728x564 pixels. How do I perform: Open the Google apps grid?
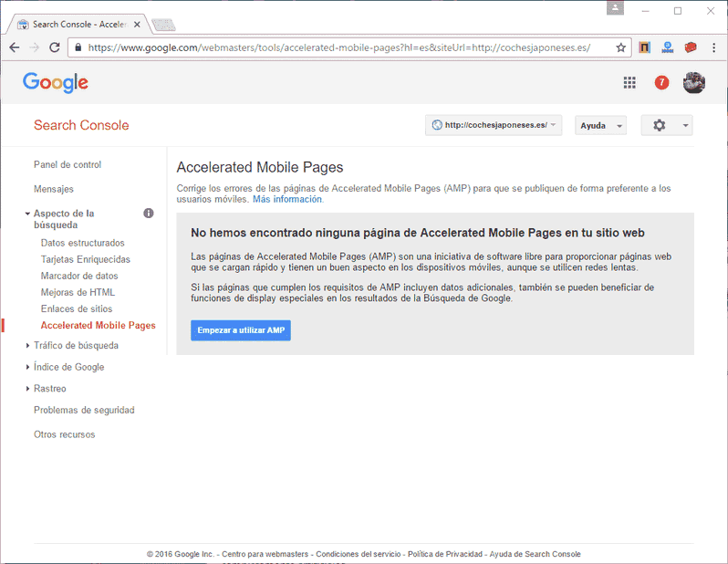(629, 83)
